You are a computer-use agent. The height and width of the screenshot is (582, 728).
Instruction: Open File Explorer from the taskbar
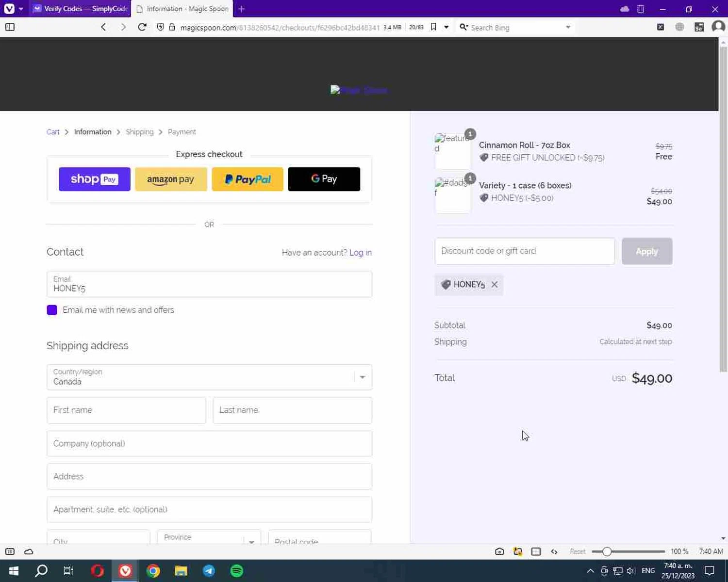pyautogui.click(x=181, y=571)
